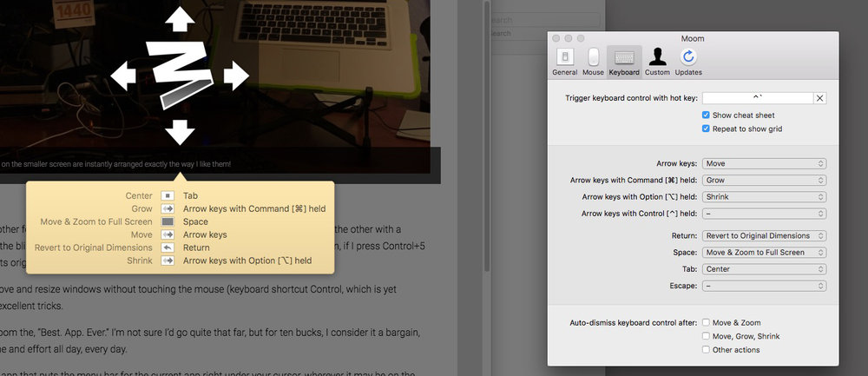Click the down arrow below the Moom logo

180,133
